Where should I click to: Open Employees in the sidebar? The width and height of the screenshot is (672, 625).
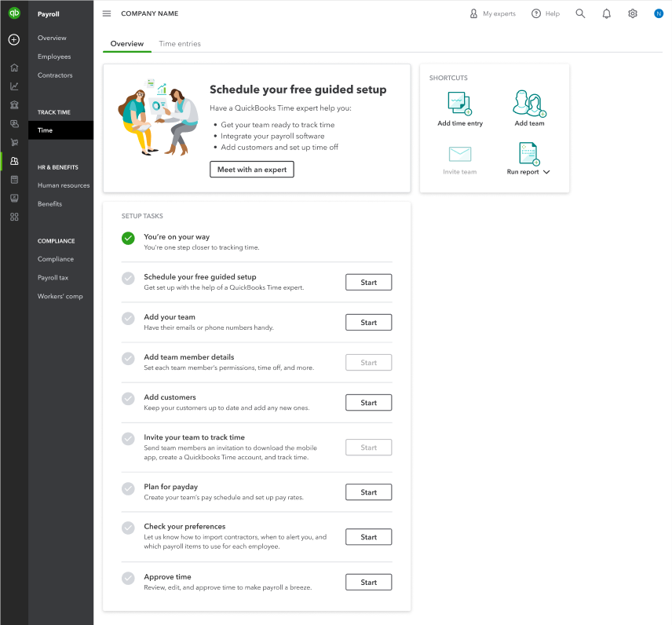click(x=54, y=57)
